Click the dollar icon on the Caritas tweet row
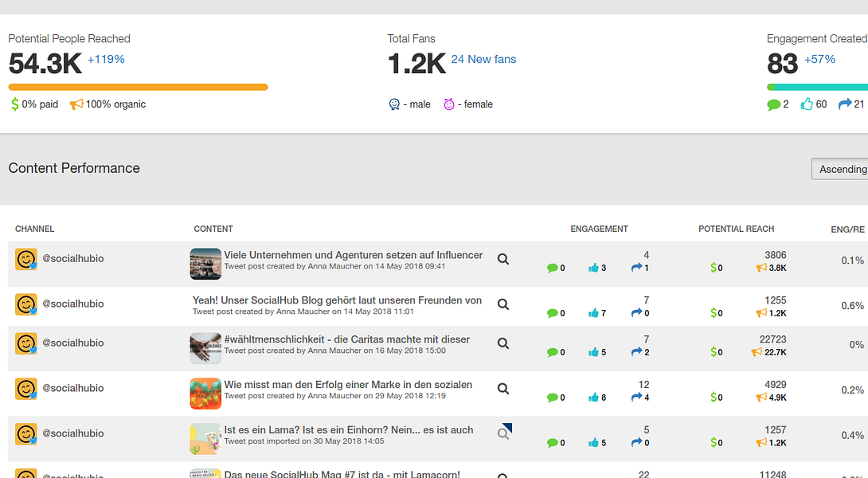 (x=714, y=351)
